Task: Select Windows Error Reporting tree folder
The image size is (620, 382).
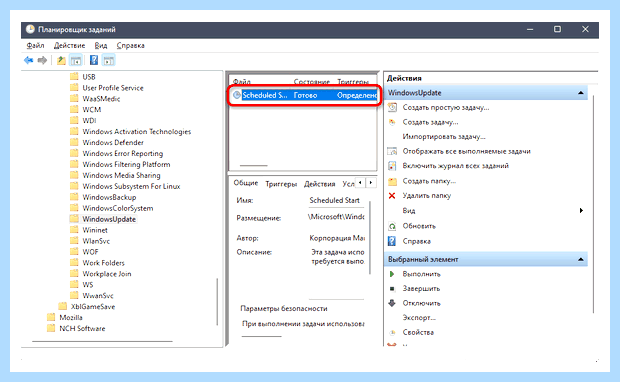Action: coord(123,153)
